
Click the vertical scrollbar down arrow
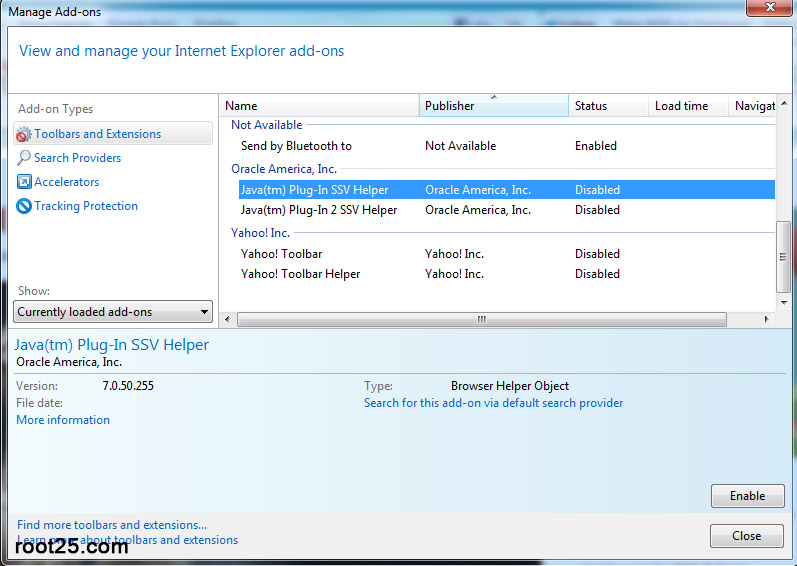[x=784, y=302]
